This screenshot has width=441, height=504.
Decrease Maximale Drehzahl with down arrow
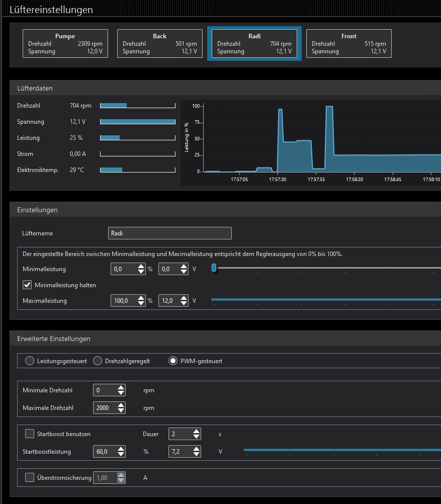pos(121,410)
